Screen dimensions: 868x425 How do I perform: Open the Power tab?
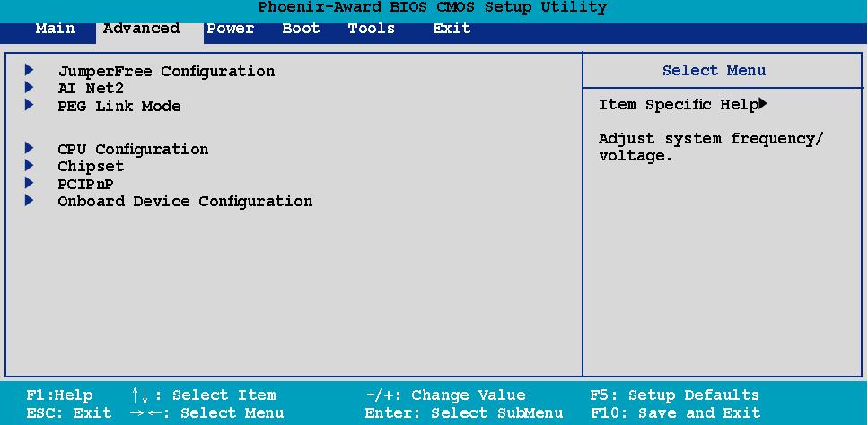point(231,29)
